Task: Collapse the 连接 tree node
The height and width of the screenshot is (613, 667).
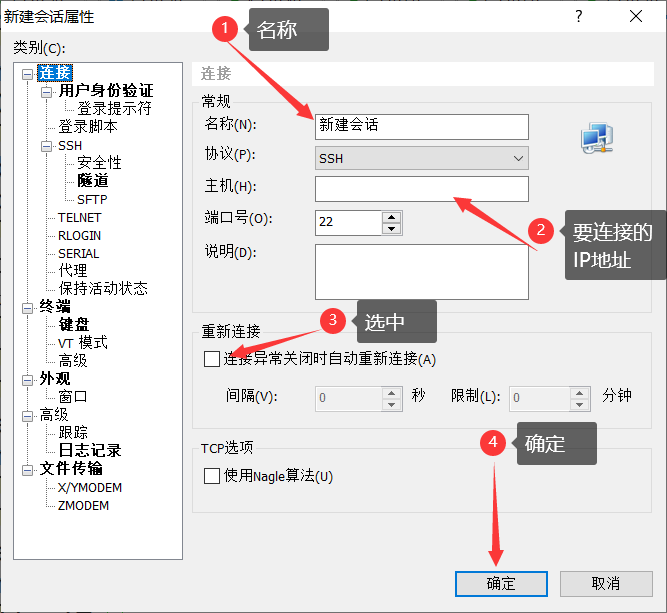Action: coord(27,74)
